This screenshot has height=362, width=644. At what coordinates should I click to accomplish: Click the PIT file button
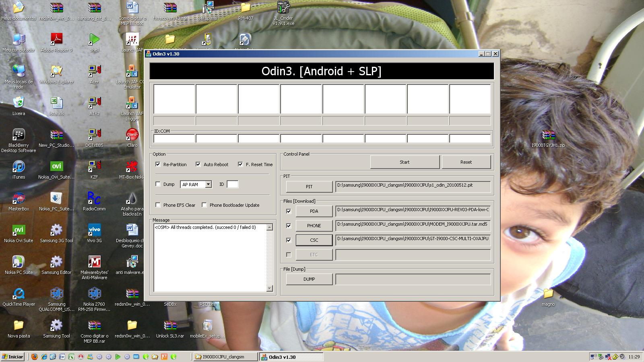pyautogui.click(x=309, y=187)
